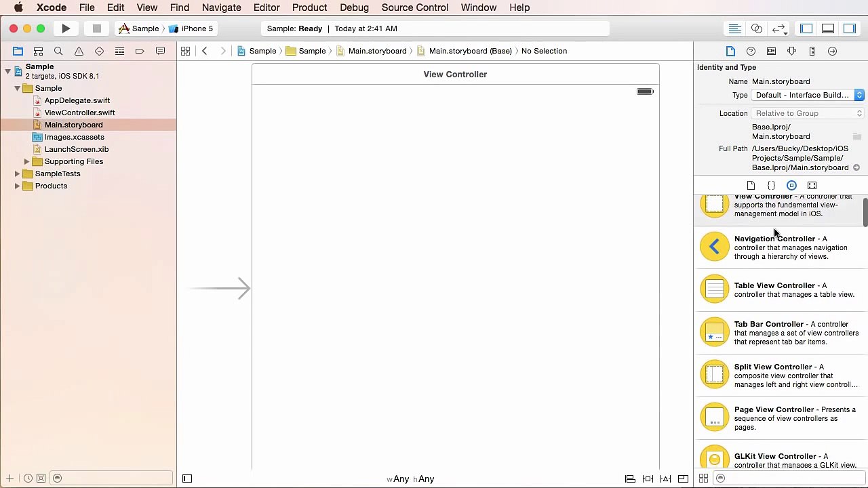The image size is (868, 488).
Task: Expand the Products group
Action: click(x=17, y=186)
